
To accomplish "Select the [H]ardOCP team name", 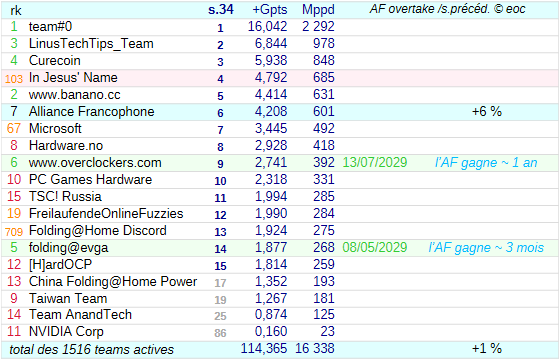I will coord(60,265).
